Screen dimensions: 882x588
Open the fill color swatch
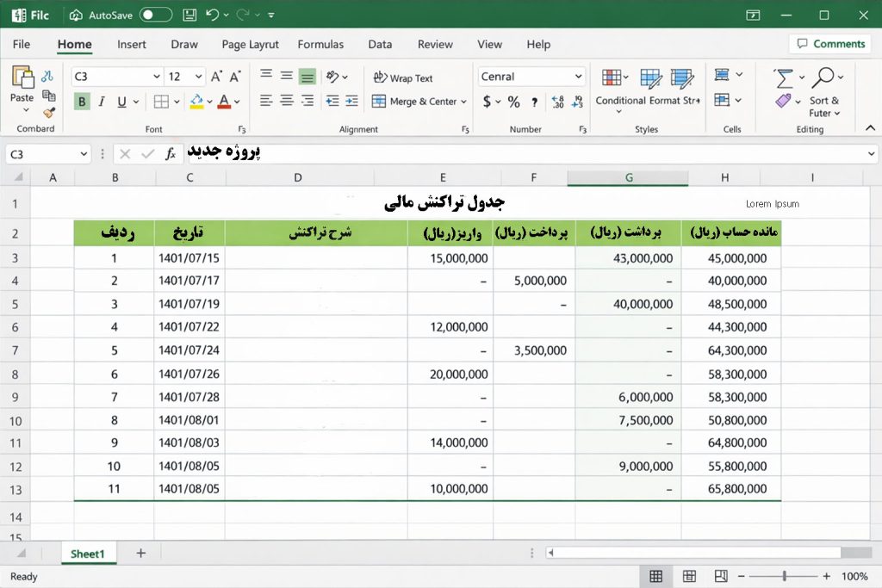(197, 102)
